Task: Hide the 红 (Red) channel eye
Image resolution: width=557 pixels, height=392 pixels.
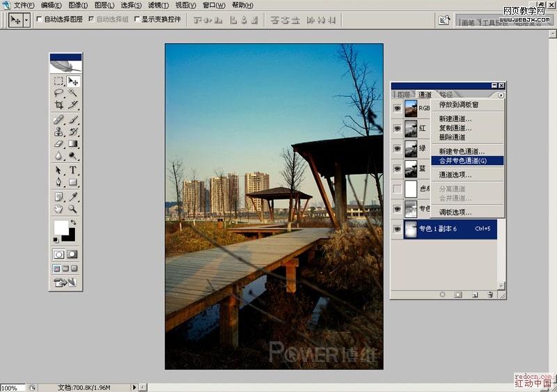Action: point(397,128)
